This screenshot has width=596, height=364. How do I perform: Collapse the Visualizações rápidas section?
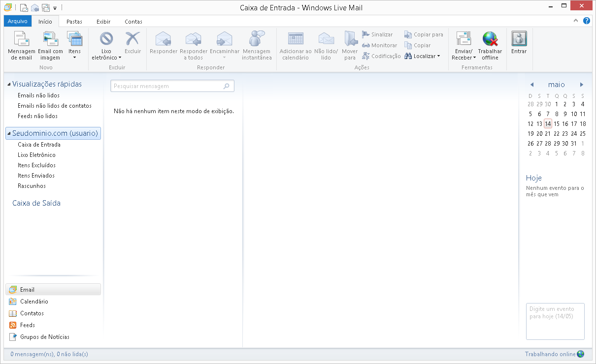pyautogui.click(x=9, y=85)
